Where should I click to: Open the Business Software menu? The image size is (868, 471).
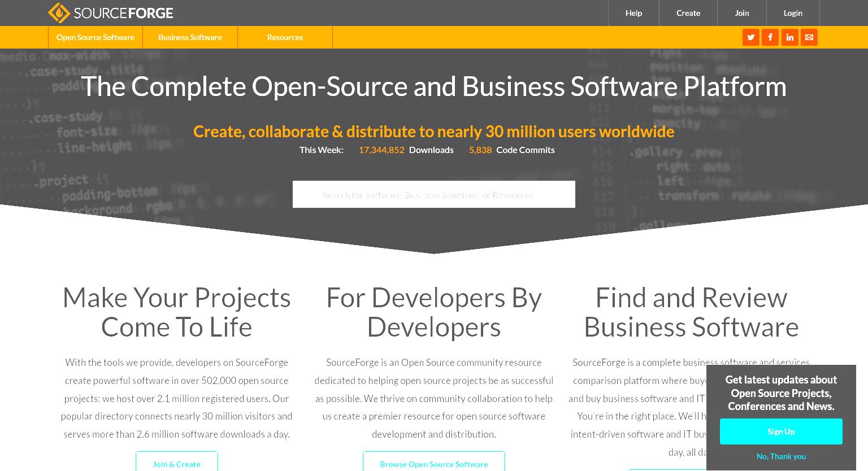click(x=190, y=37)
